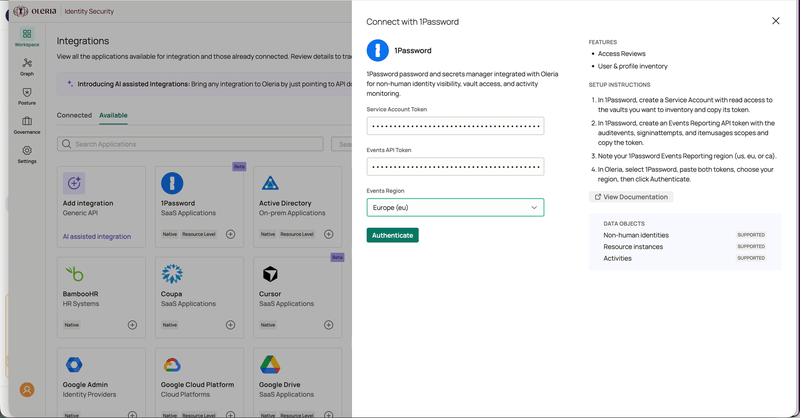Open the AI assisted integration link
Image resolution: width=800 pixels, height=418 pixels.
(x=97, y=236)
